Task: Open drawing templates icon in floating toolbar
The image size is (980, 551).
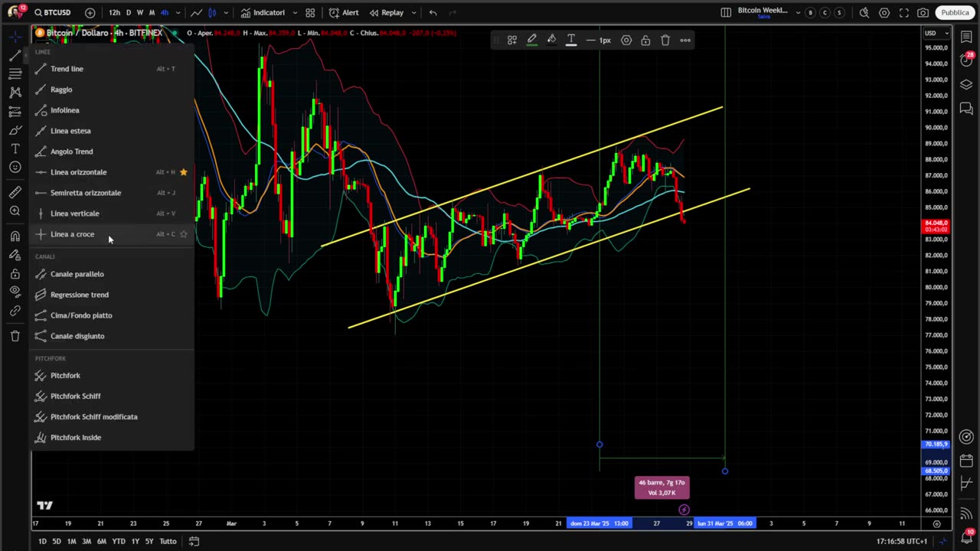Action: [x=512, y=40]
